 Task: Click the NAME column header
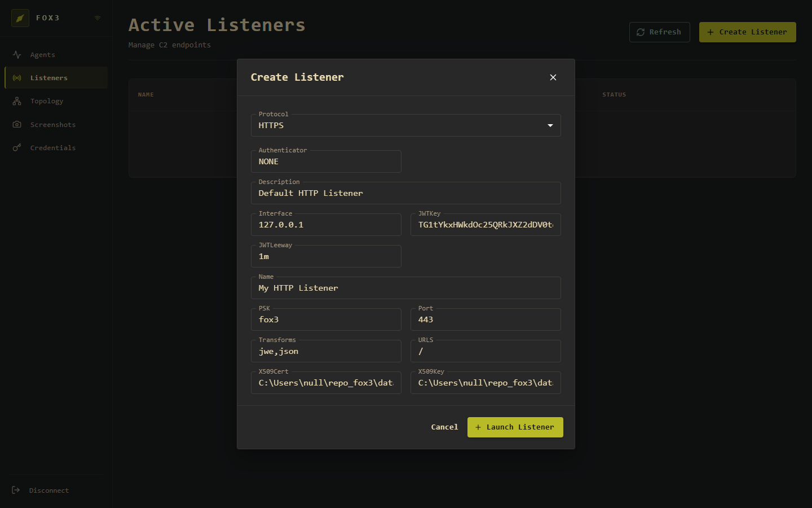(146, 95)
